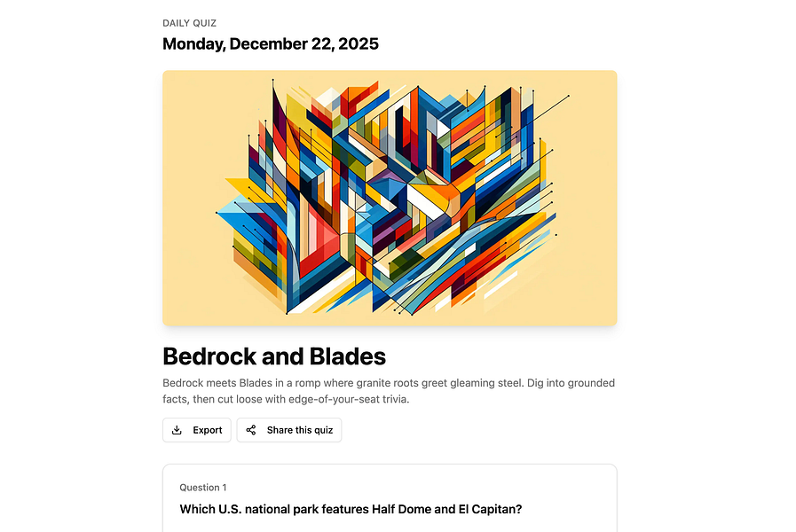Select the Half Dome and El Capitan question text
This screenshot has width=796, height=532.
[x=351, y=509]
